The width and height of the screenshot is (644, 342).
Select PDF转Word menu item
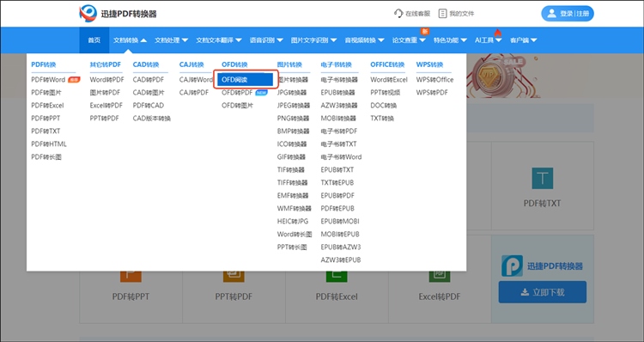48,80
